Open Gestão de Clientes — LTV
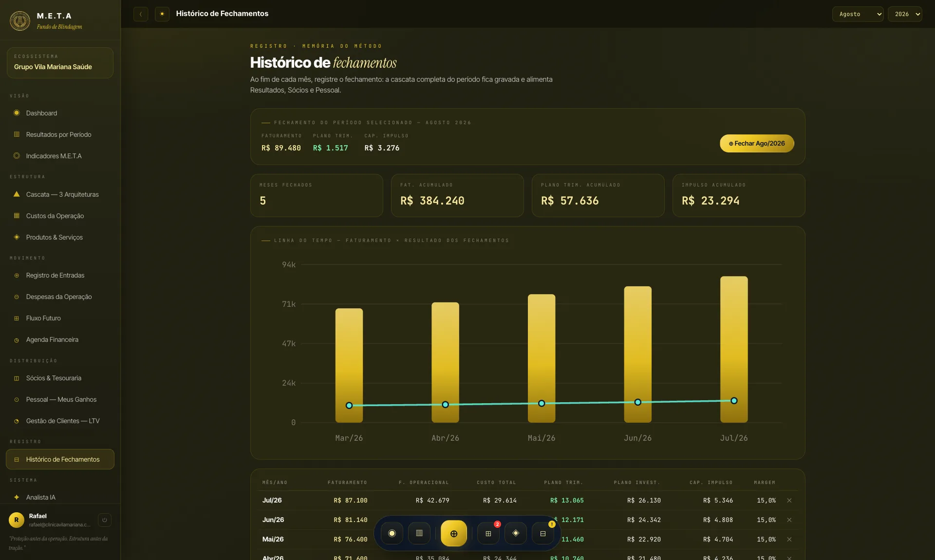 click(x=60, y=421)
